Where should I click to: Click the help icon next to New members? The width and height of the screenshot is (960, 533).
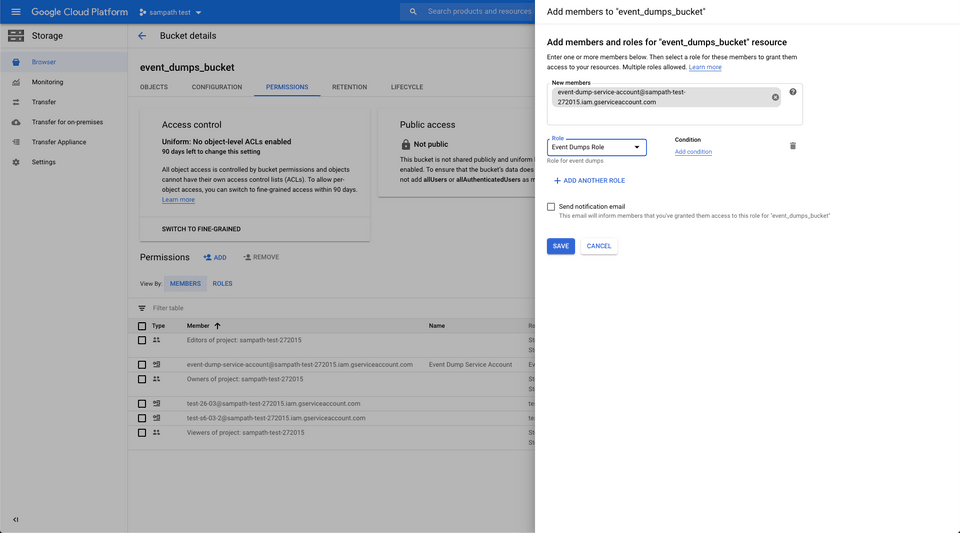[x=793, y=92]
